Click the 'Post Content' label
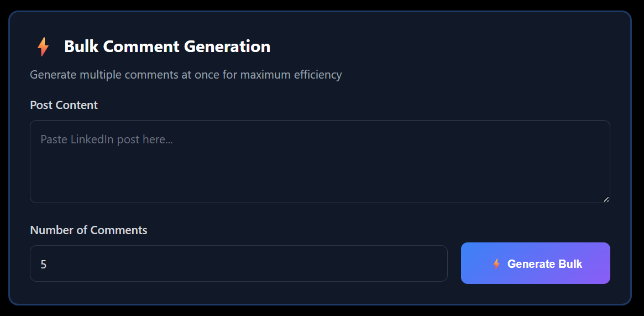 click(x=64, y=105)
